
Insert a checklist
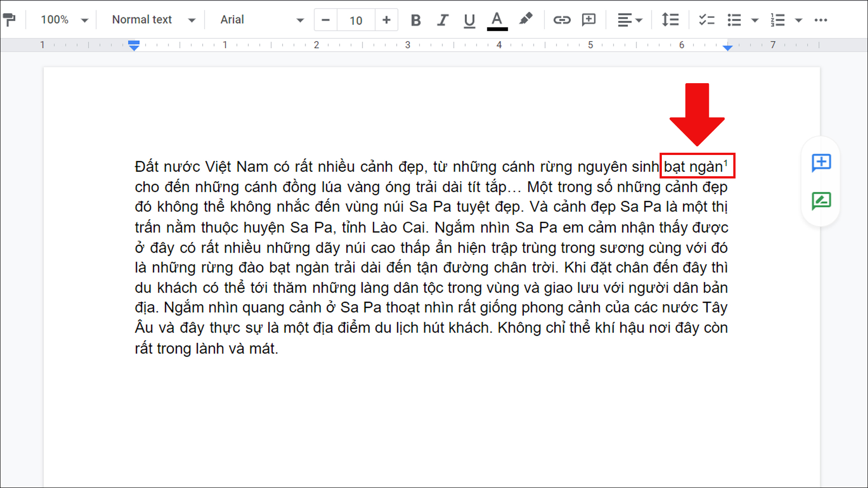[706, 20]
